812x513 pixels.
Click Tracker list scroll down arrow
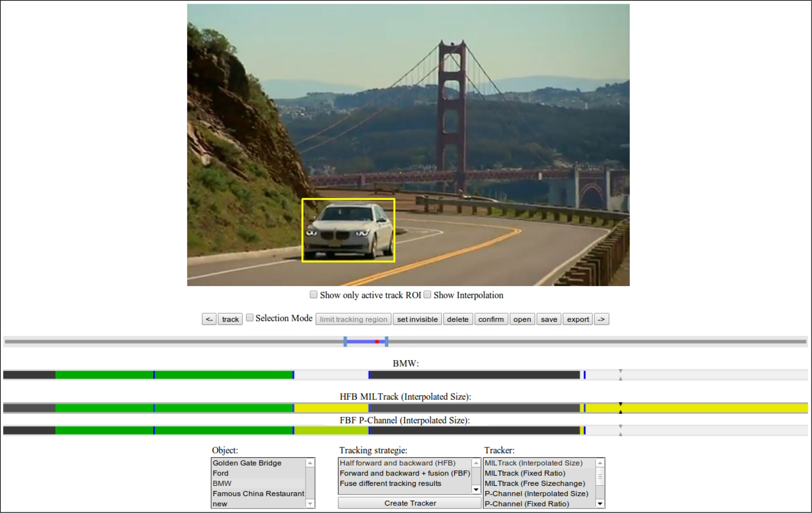click(600, 504)
